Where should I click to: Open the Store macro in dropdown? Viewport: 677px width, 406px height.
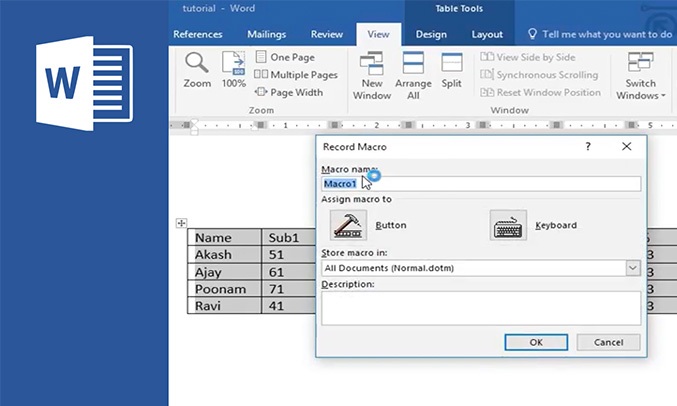coord(632,268)
